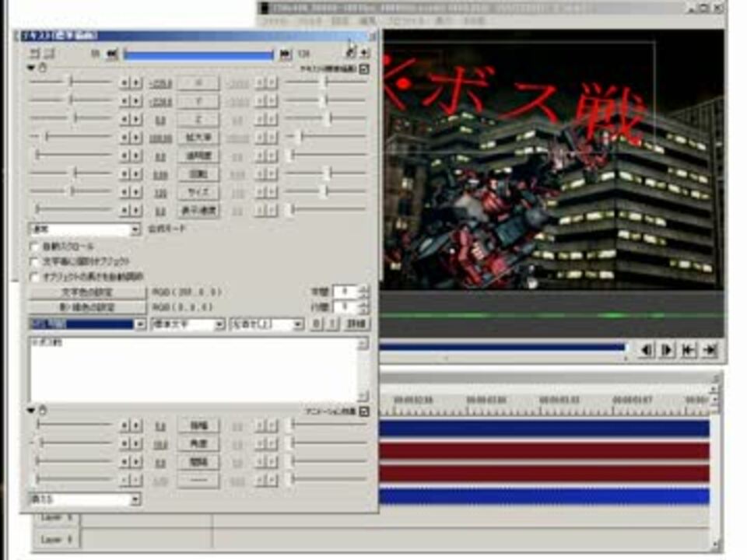Jump to object start frame button
Screen dimensions: 747x560
[x=112, y=54]
